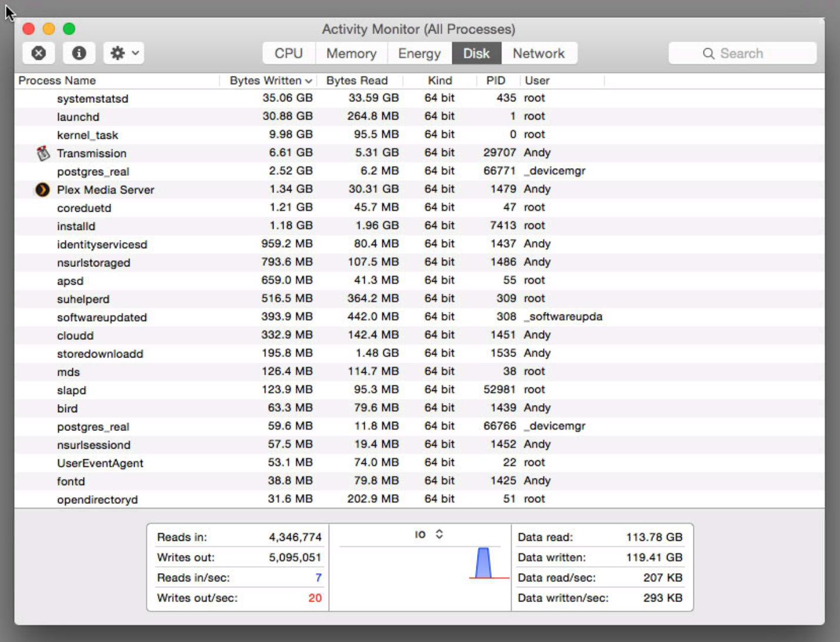Image resolution: width=840 pixels, height=642 pixels.
Task: Click the 30.31 GB bytes read value
Action: coord(374,189)
